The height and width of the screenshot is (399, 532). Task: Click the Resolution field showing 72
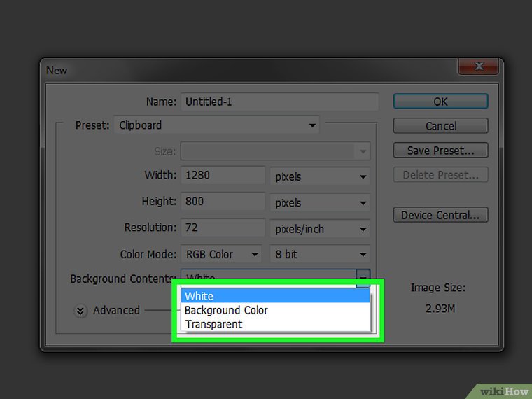pos(222,227)
